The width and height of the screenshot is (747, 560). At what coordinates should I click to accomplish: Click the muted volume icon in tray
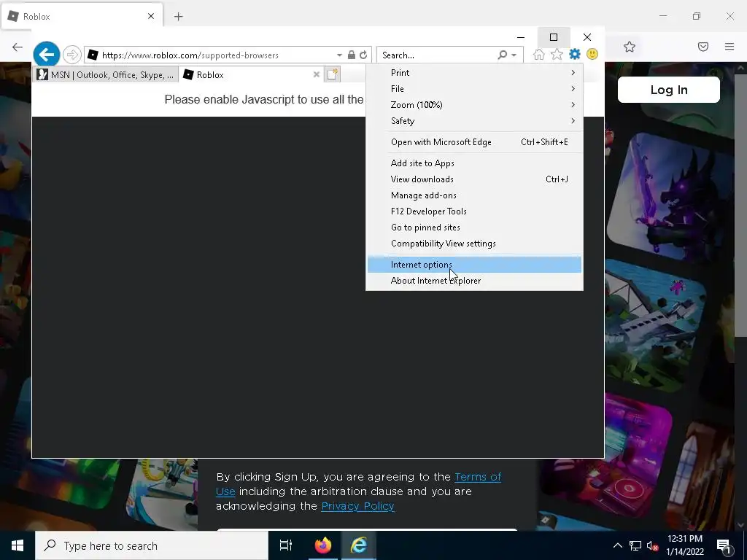coord(652,546)
